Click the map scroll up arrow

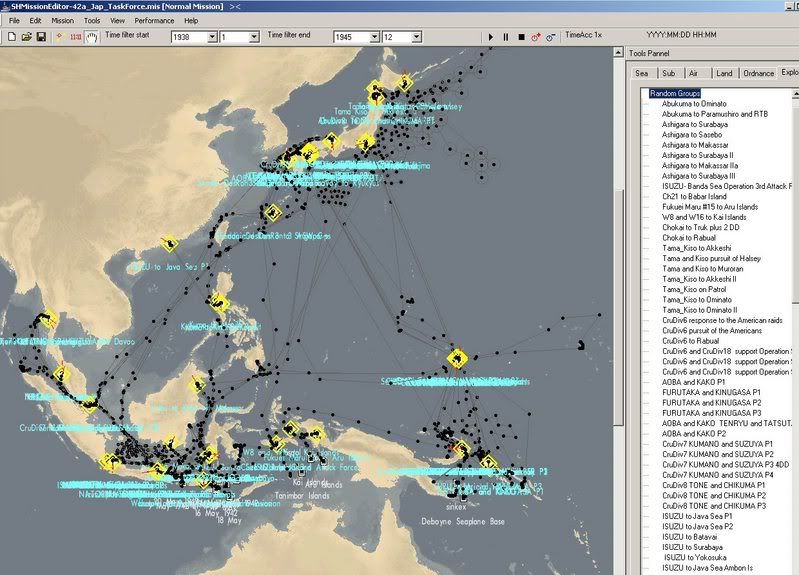click(x=618, y=52)
